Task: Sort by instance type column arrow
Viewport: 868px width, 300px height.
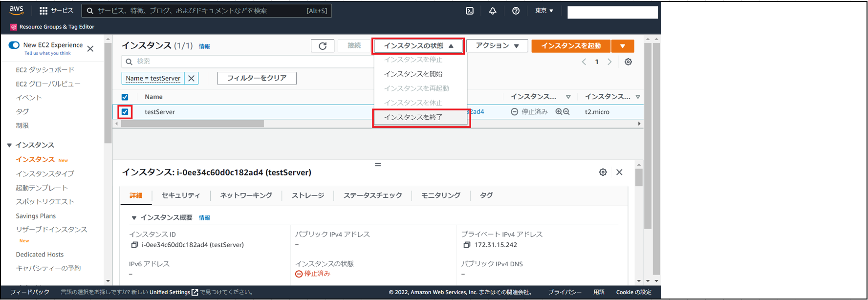Action: pos(638,97)
